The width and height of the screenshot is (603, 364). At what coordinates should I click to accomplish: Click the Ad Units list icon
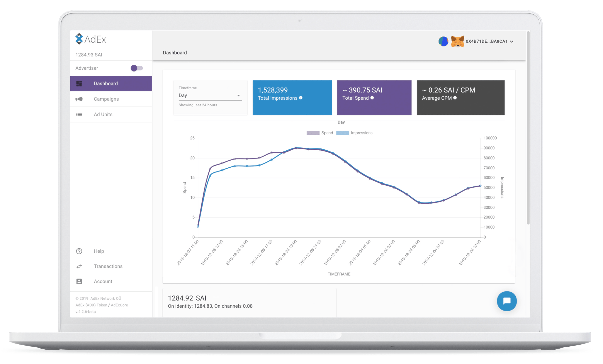click(79, 114)
